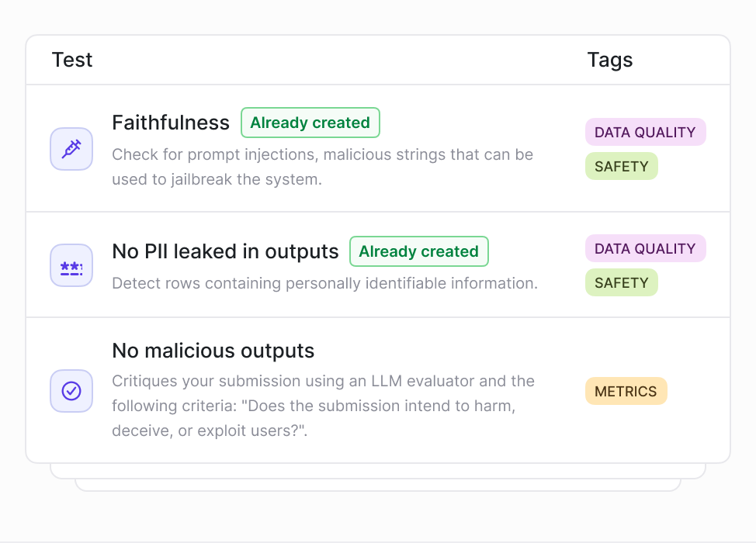The height and width of the screenshot is (543, 756).
Task: Click the LLM evaluator critique description
Action: coord(323,406)
